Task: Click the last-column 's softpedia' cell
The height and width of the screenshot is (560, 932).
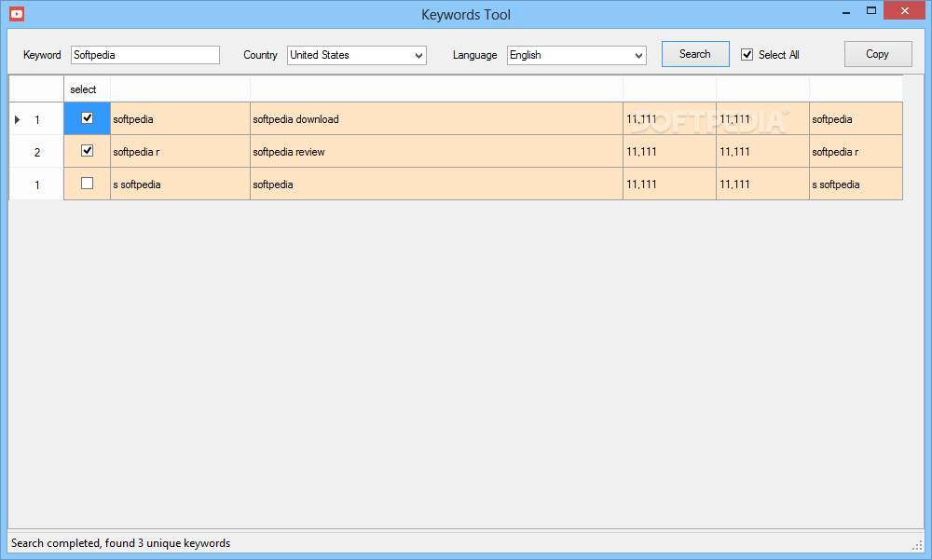Action: (856, 184)
